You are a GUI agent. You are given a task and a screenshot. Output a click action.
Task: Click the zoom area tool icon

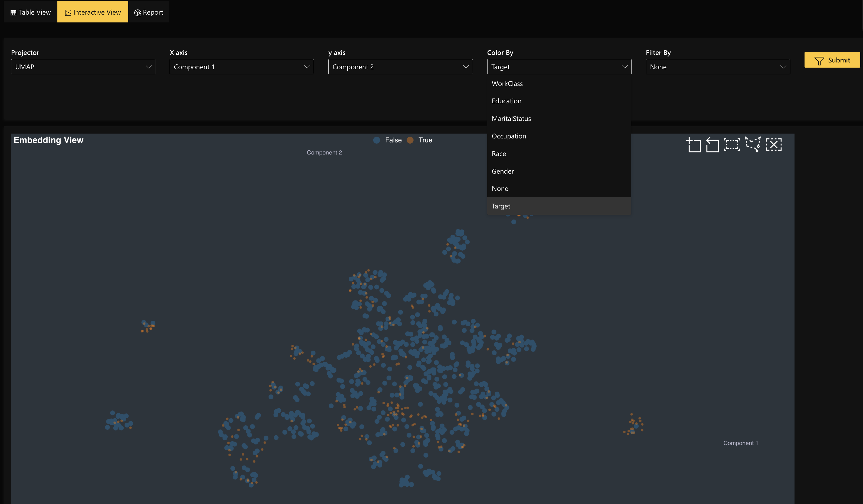point(694,145)
